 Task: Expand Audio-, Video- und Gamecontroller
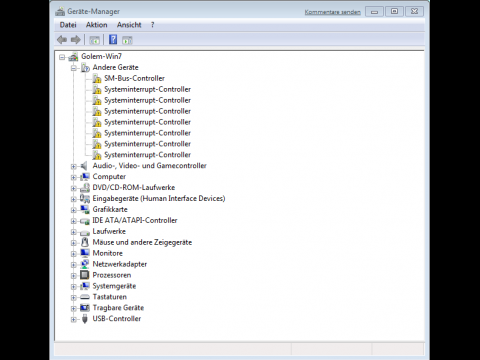74,166
